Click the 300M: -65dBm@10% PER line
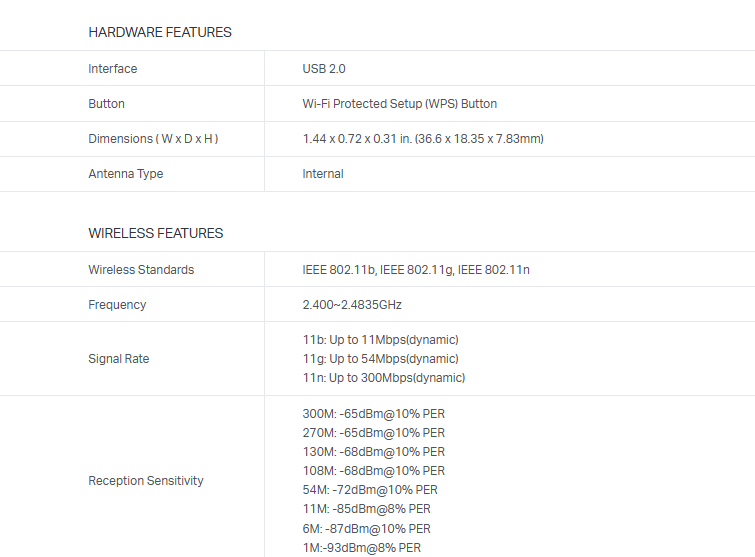 [373, 414]
